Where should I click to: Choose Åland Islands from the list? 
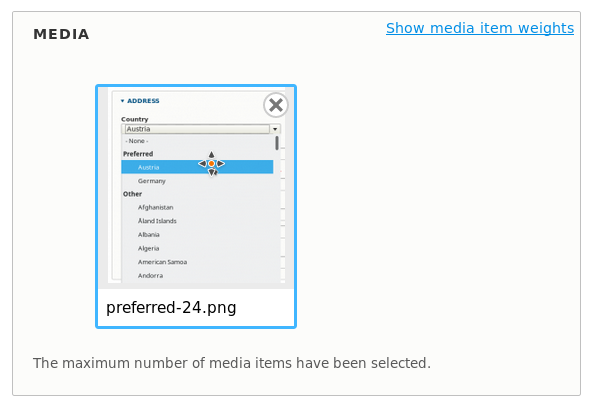157,221
